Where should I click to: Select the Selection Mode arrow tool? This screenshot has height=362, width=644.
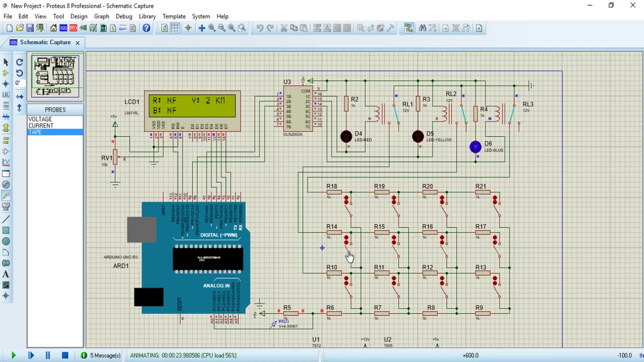point(6,62)
